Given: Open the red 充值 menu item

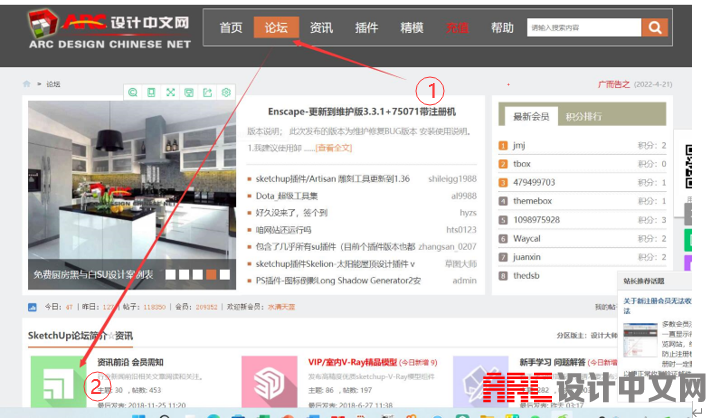Looking at the screenshot, I should [x=457, y=28].
